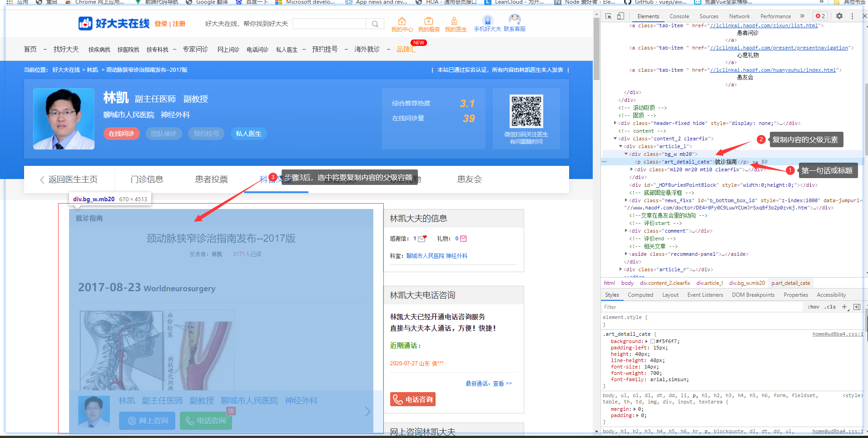Click the site search magnifier icon
Image resolution: width=868 pixels, height=438 pixels.
coord(375,24)
